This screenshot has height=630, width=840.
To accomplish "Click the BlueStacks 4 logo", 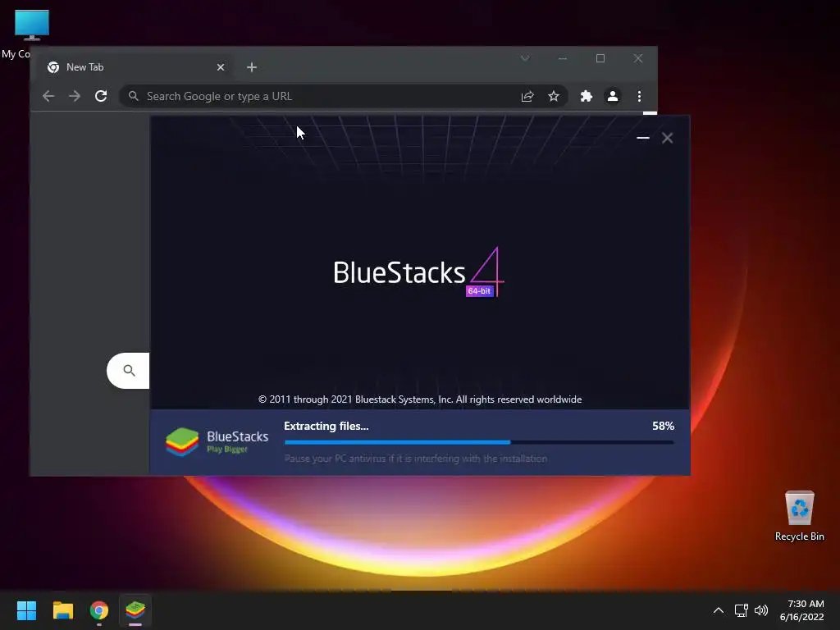I will click(x=418, y=272).
